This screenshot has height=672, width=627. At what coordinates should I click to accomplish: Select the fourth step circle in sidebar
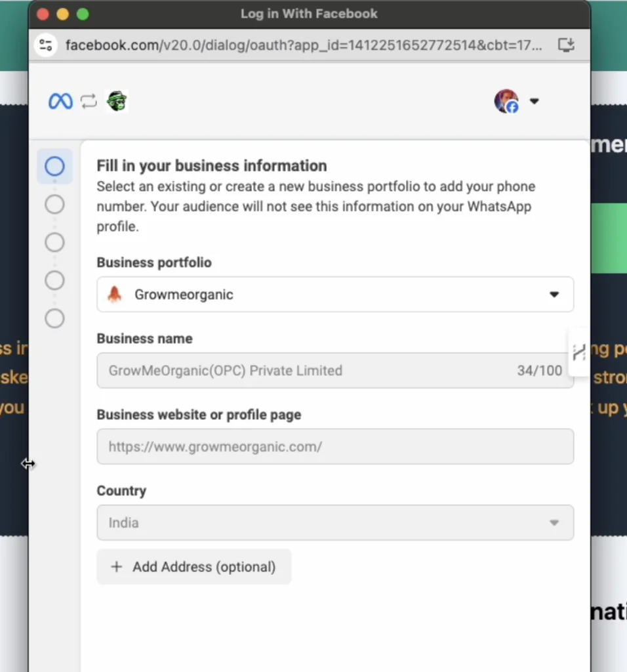click(55, 281)
